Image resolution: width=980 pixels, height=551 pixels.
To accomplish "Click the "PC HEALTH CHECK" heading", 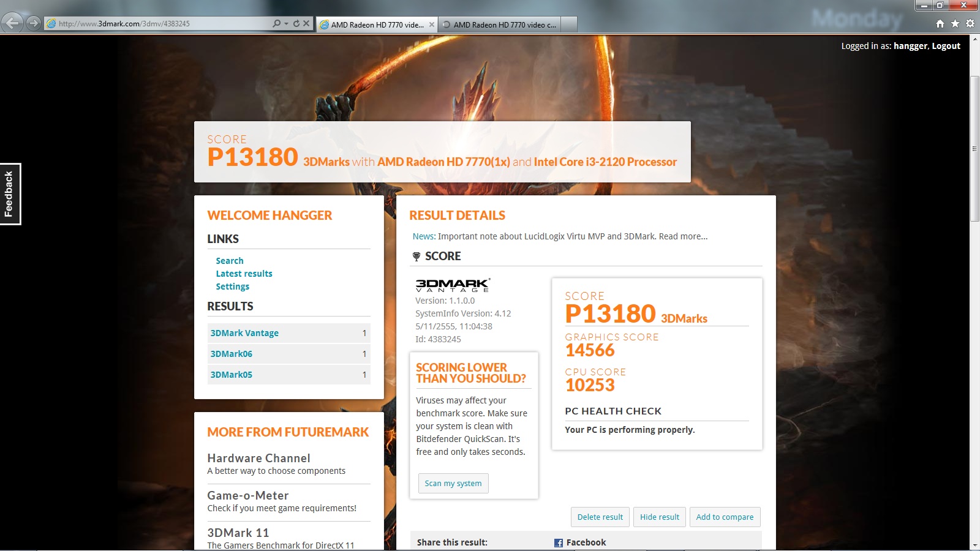I will [613, 411].
